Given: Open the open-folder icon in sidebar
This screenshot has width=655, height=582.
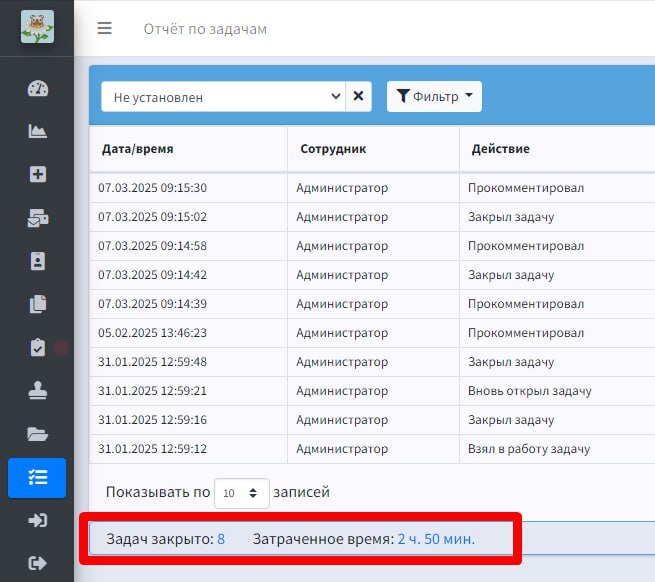Looking at the screenshot, I should [38, 434].
